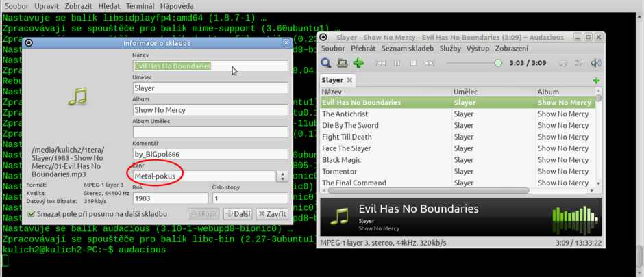Toggle shuffle mode in Audacious toolbar

tap(580, 63)
